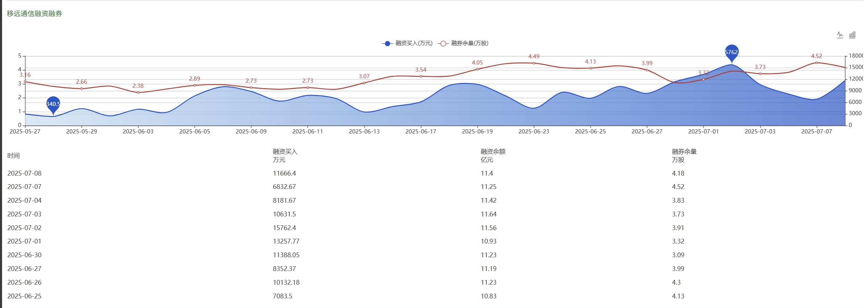Click the 10631.5 financing buy value
This screenshot has height=308, width=868.
(x=285, y=214)
